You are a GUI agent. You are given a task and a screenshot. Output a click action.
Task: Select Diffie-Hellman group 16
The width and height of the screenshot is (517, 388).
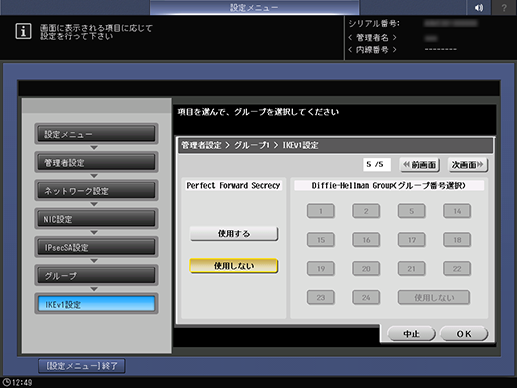pyautogui.click(x=366, y=240)
